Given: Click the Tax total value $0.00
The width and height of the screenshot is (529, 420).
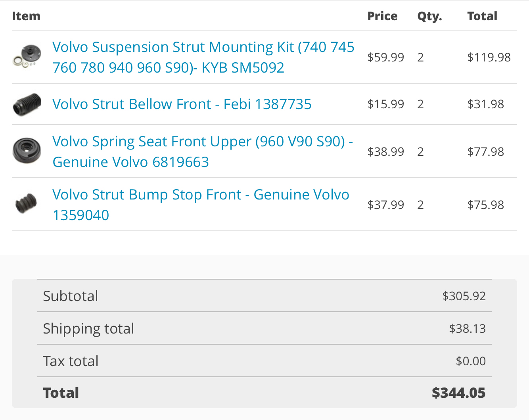Looking at the screenshot, I should pos(471,361).
